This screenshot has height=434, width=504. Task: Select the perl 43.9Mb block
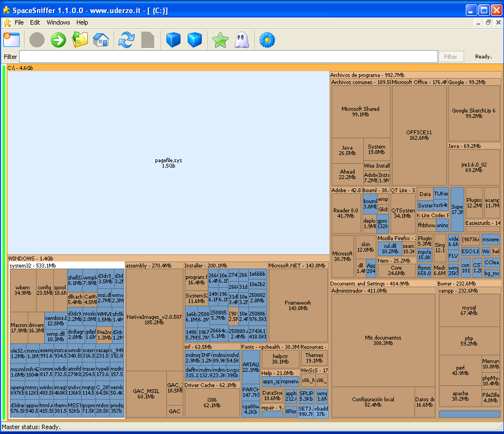[460, 370]
